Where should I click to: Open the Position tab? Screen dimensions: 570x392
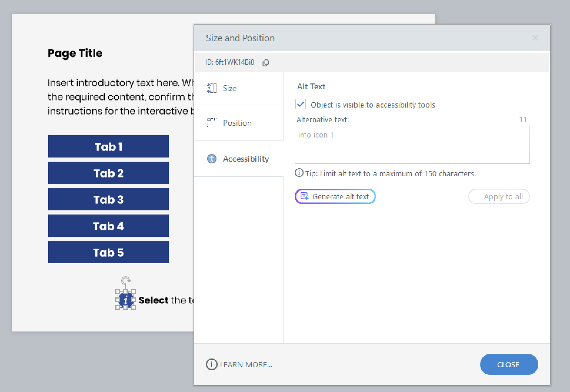pyautogui.click(x=237, y=123)
